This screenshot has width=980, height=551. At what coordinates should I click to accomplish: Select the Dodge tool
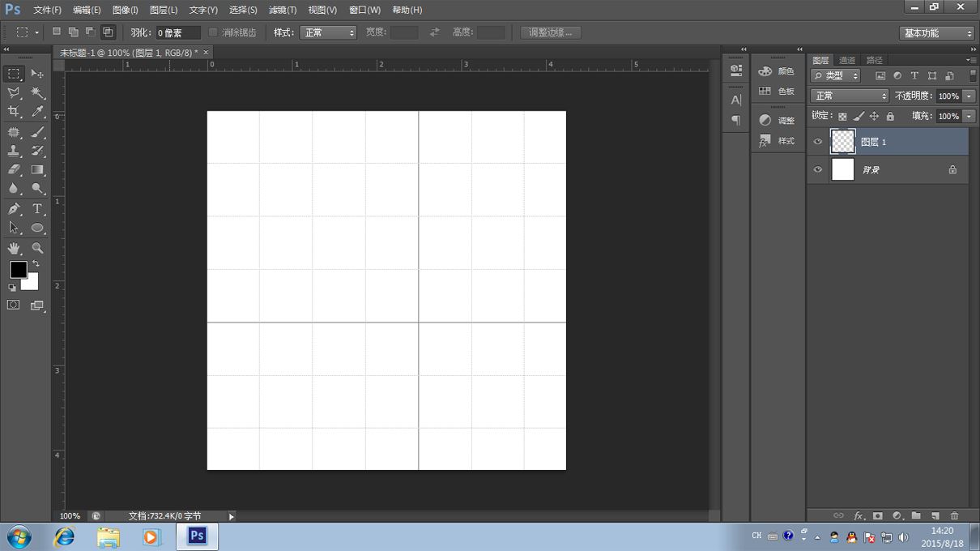(x=37, y=189)
